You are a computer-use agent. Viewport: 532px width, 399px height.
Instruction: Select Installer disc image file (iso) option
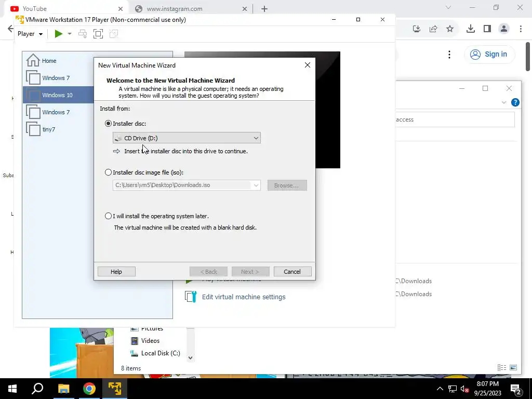[x=108, y=172]
